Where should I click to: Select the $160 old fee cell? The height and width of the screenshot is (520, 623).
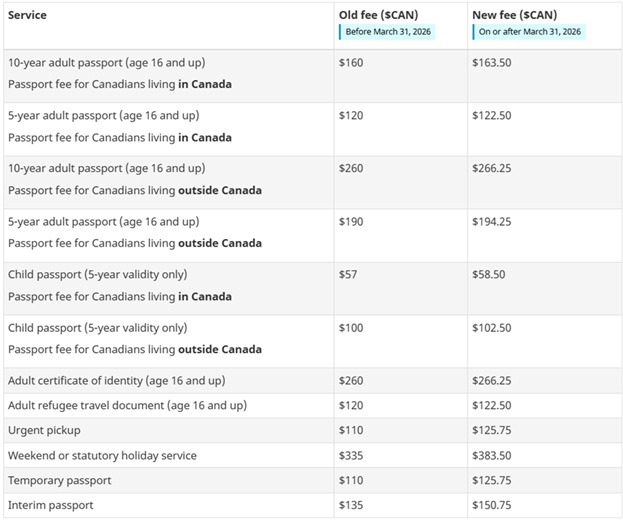[351, 62]
